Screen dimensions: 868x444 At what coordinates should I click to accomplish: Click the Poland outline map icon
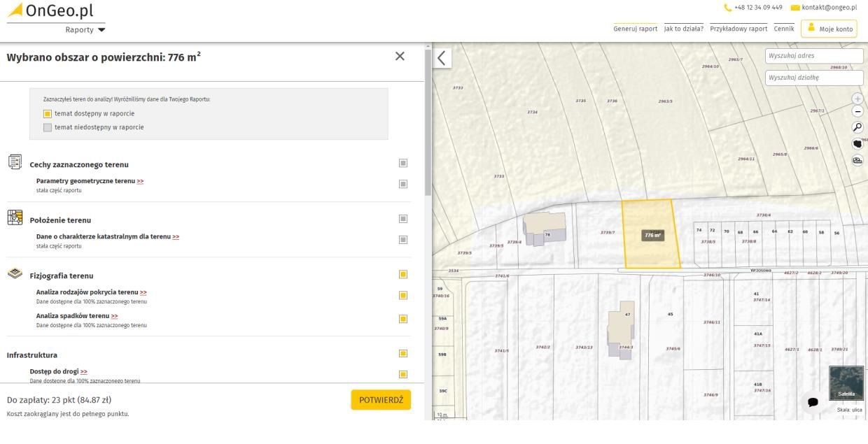tap(857, 143)
